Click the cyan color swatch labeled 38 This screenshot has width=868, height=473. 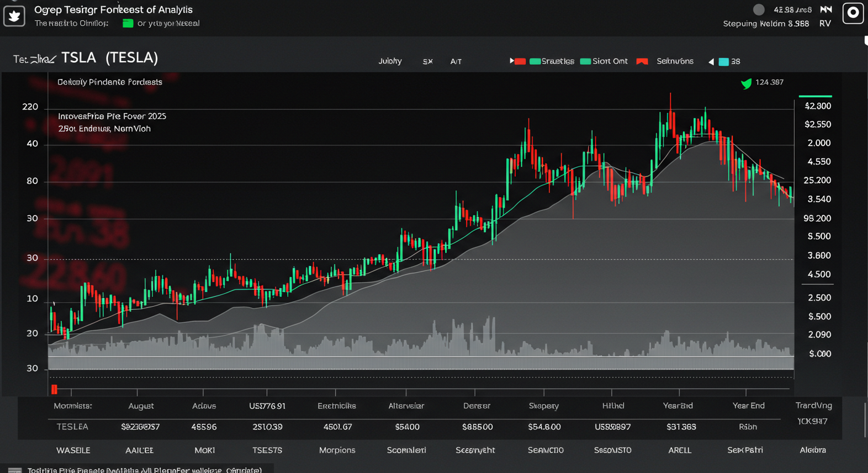click(x=723, y=62)
